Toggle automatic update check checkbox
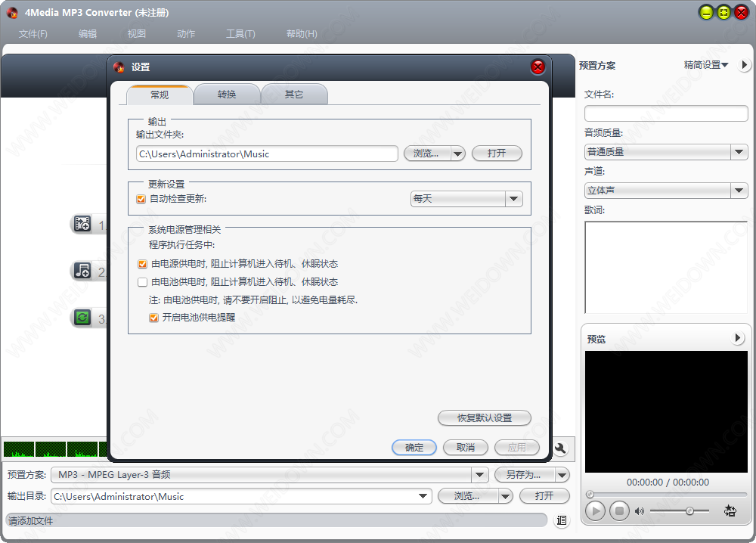The width and height of the screenshot is (756, 543). pyautogui.click(x=141, y=199)
